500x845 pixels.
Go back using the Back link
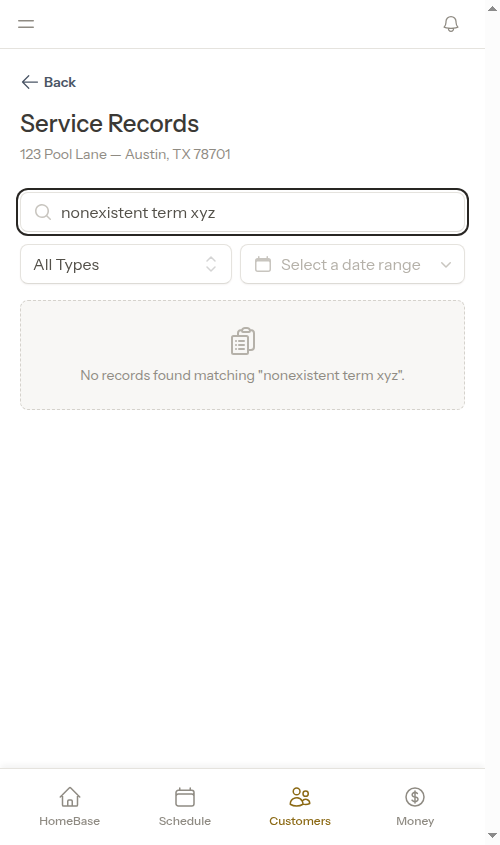pyautogui.click(x=48, y=82)
